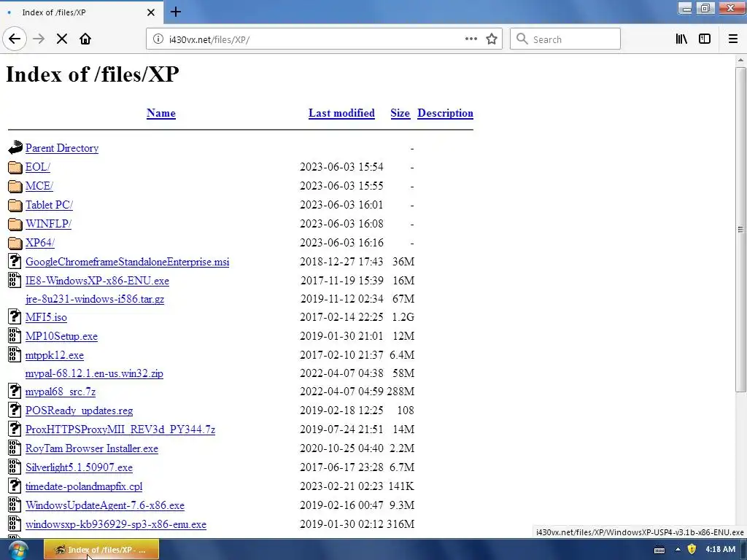Image resolution: width=747 pixels, height=560 pixels.
Task: Click icon beside ProxHTTPSProxyMII_REV3d_PY344.7z
Action: coord(15,429)
